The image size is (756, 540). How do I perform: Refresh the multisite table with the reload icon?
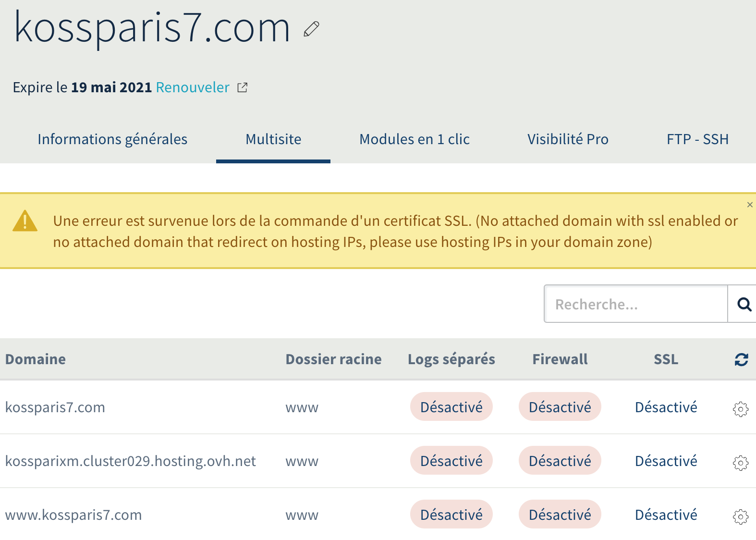[x=741, y=359]
